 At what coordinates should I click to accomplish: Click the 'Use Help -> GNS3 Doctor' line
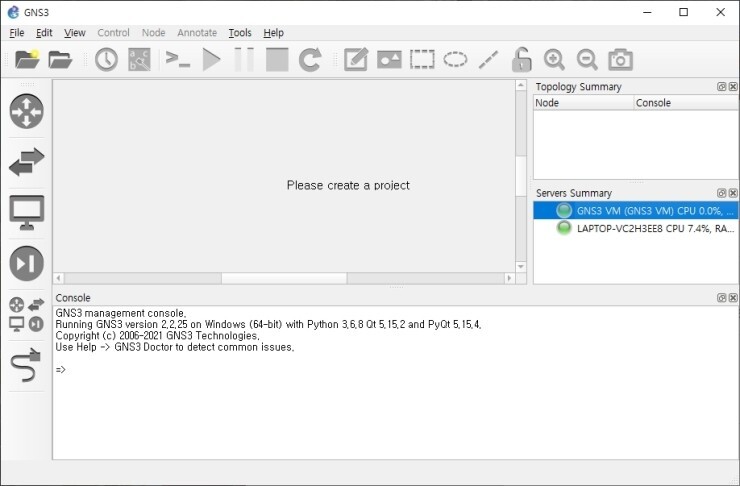[x=175, y=347]
